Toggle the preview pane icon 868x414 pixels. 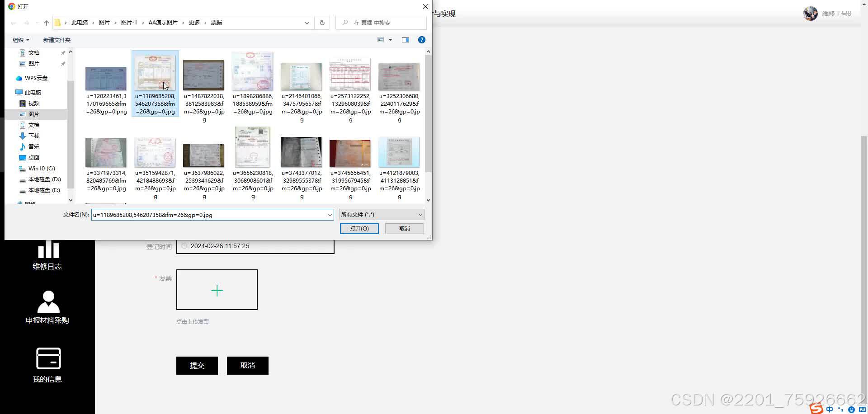tap(406, 40)
